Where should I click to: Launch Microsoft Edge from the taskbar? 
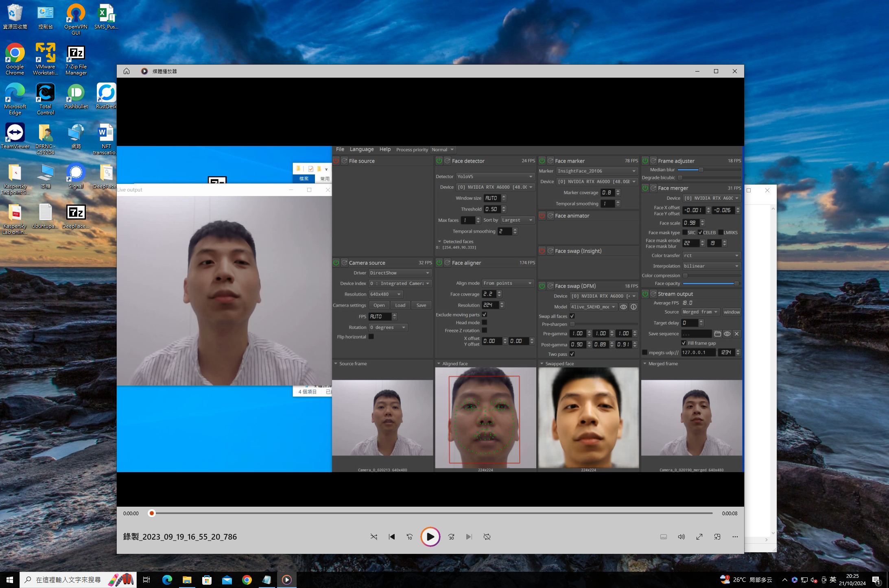click(167, 580)
